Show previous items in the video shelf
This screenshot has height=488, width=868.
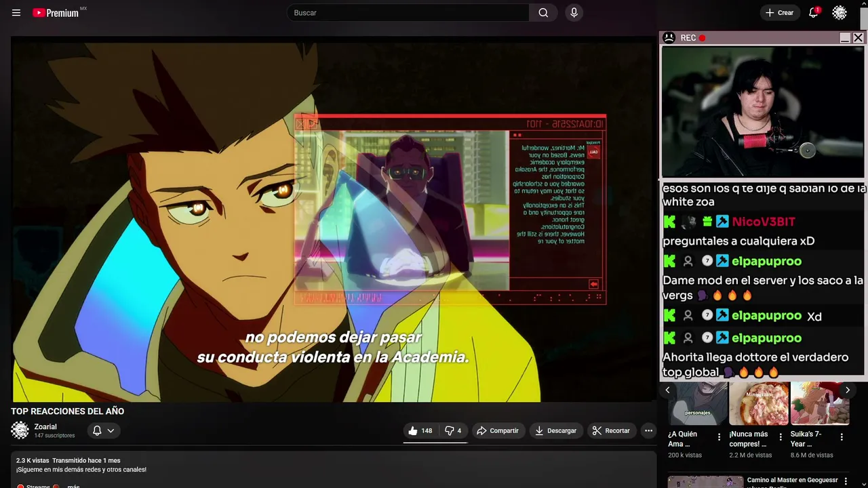pos(667,390)
